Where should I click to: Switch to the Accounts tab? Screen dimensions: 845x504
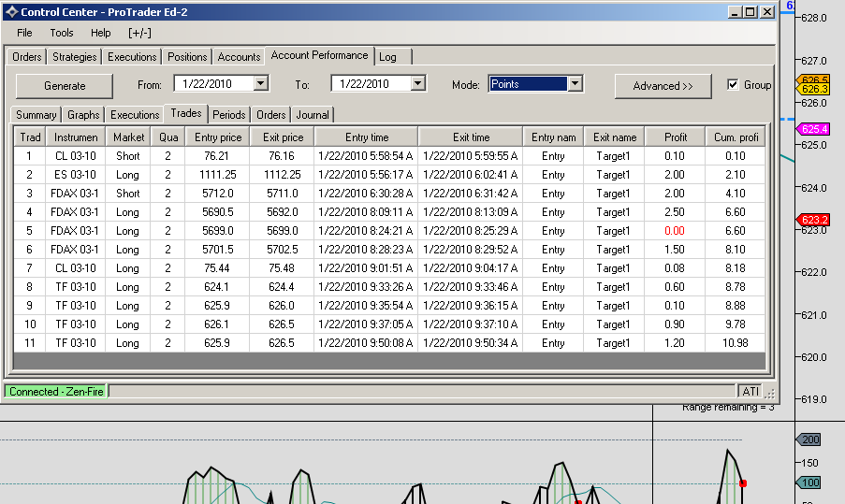point(239,56)
